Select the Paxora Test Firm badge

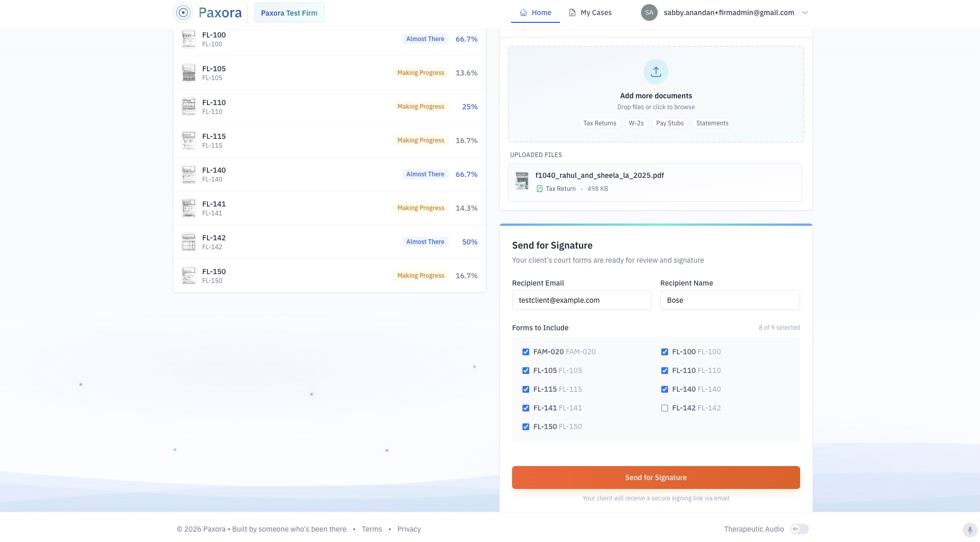pyautogui.click(x=289, y=13)
